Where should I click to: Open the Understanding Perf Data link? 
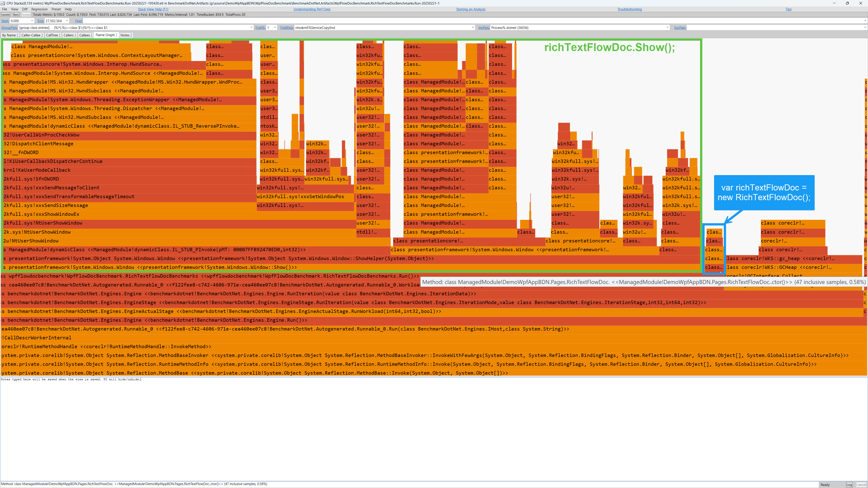click(x=312, y=9)
